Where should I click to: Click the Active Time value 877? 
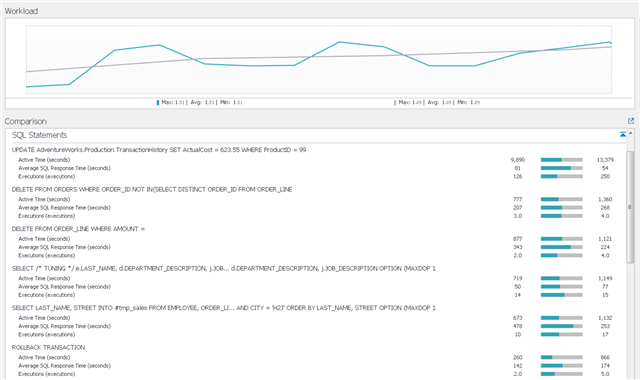[518, 239]
